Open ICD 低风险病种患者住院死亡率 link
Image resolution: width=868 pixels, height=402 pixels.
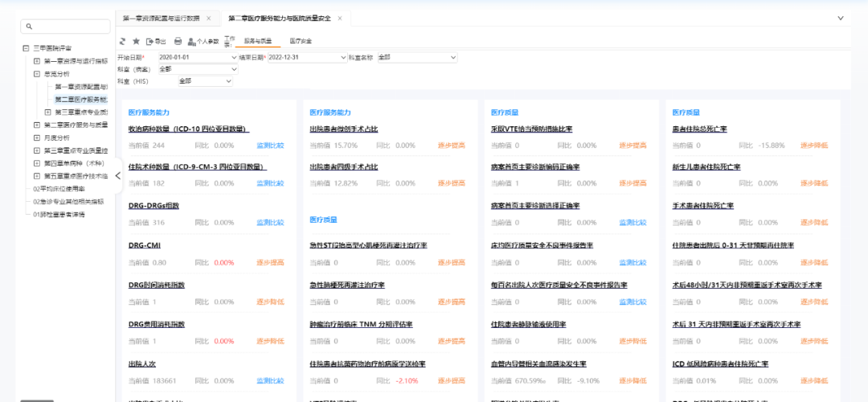tap(720, 364)
